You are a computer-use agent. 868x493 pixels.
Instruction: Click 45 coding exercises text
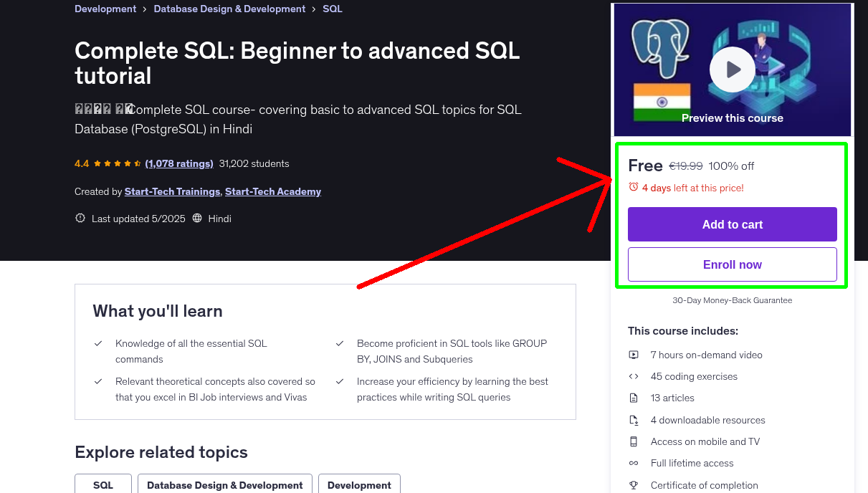[694, 376]
